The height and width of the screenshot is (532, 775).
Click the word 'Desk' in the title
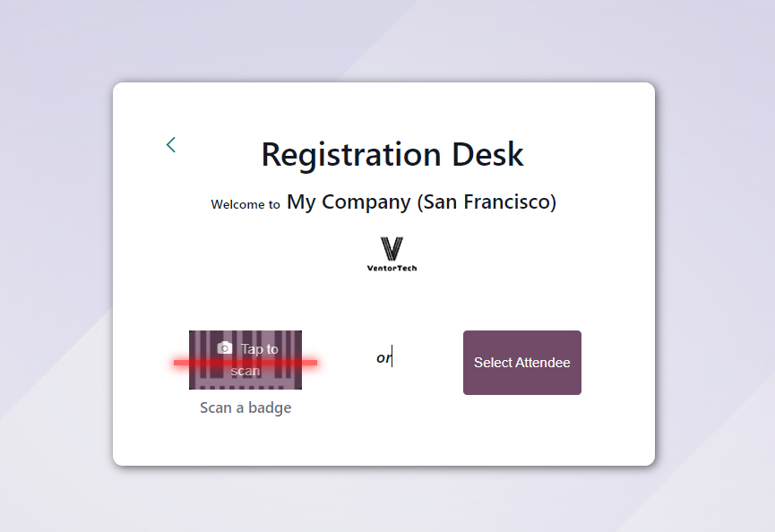487,155
